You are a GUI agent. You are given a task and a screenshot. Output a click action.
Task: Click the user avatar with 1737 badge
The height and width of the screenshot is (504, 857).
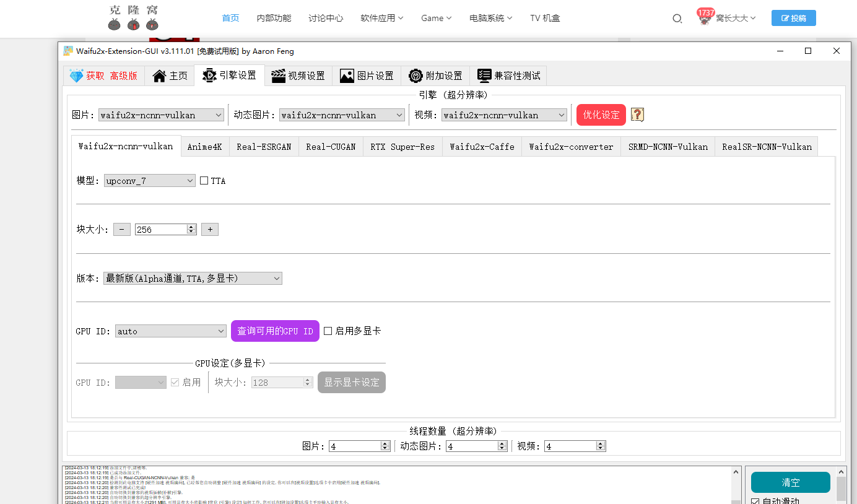click(x=705, y=17)
